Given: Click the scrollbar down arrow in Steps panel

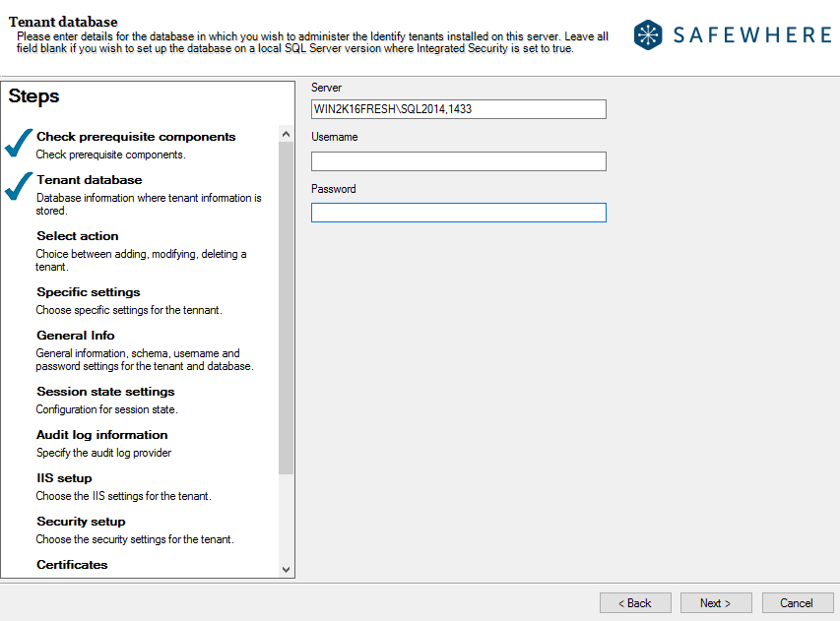Looking at the screenshot, I should click(x=286, y=569).
